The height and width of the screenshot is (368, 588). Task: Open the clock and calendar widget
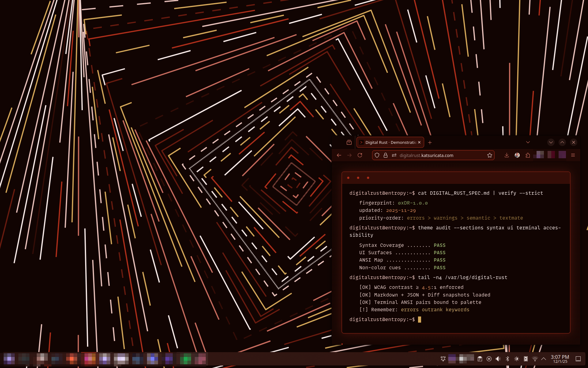pos(560,358)
